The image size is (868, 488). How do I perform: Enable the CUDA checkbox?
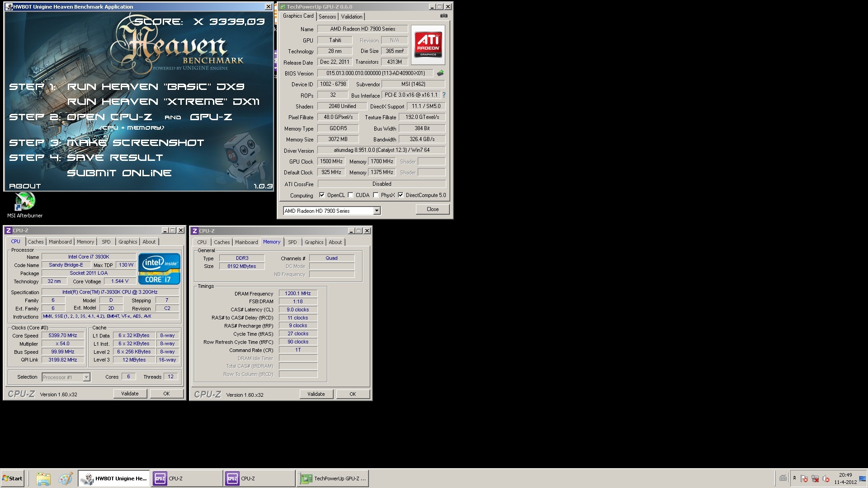point(350,195)
